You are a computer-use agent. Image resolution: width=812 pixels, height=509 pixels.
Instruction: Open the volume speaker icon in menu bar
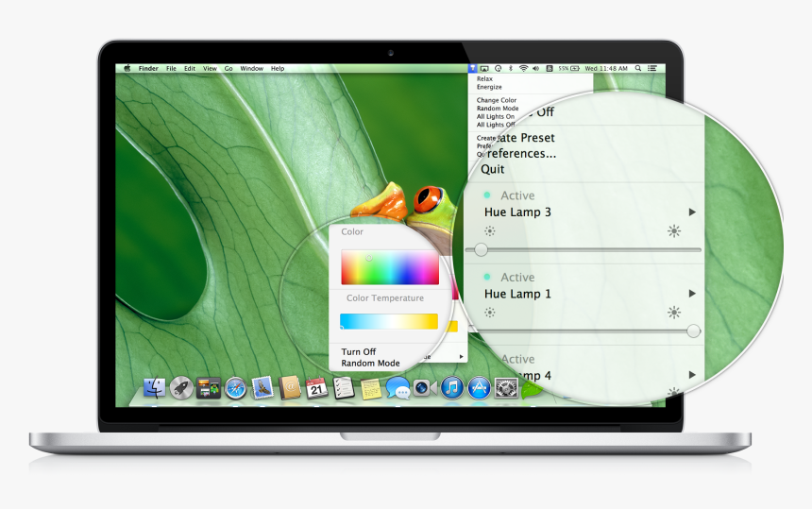[x=536, y=68]
